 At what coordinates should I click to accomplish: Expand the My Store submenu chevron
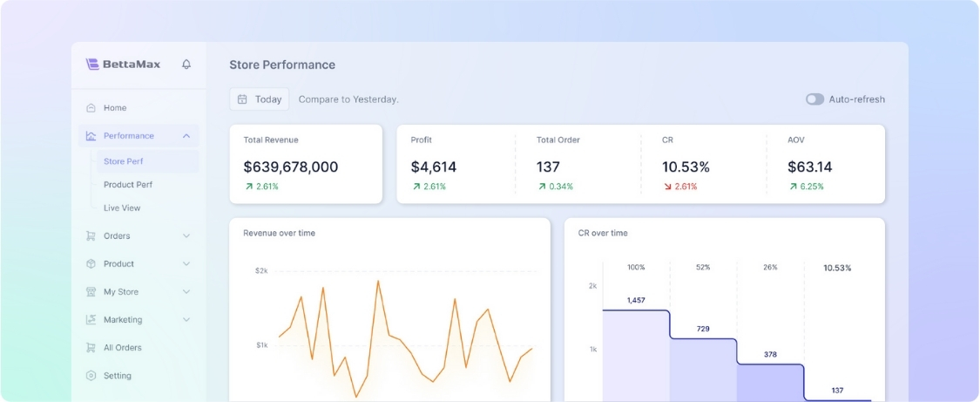pyautogui.click(x=186, y=292)
